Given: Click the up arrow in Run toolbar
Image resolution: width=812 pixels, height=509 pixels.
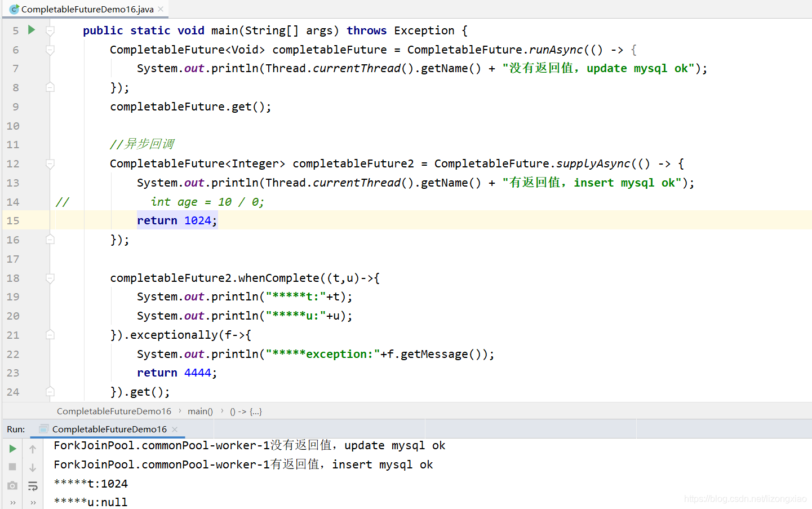Looking at the screenshot, I should 33,449.
